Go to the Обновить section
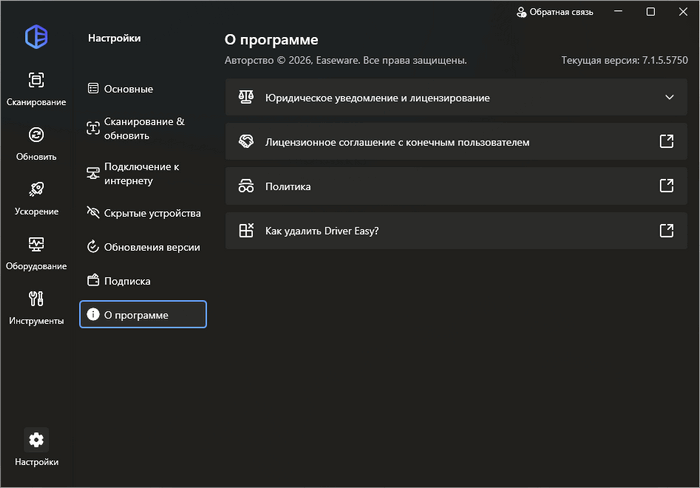Viewport: 700px width, 488px height. [36, 144]
